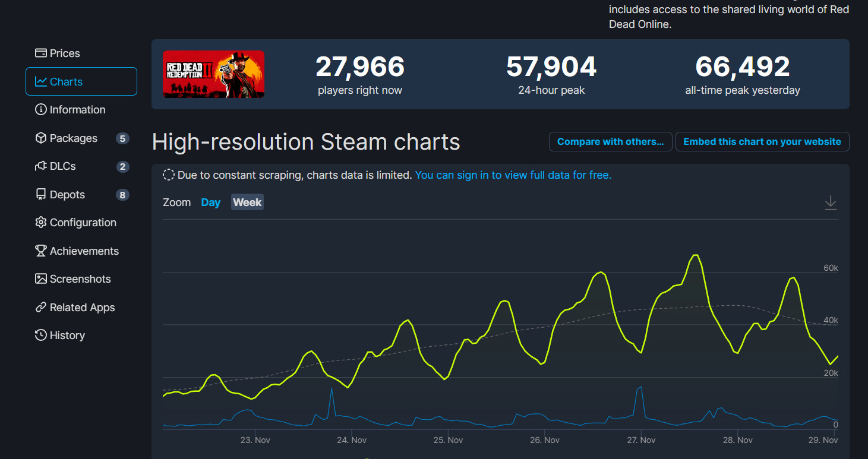Click Embed this chart on your website
The image size is (868, 459).
(762, 141)
